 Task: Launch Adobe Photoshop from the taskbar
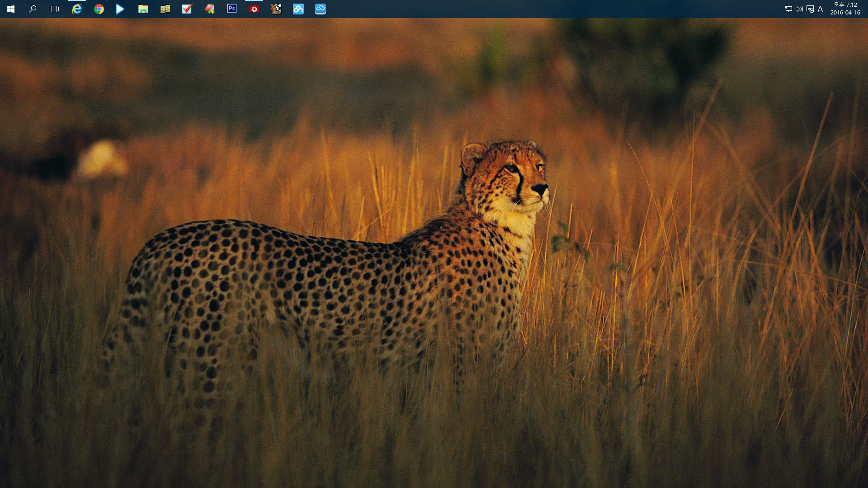(x=232, y=9)
